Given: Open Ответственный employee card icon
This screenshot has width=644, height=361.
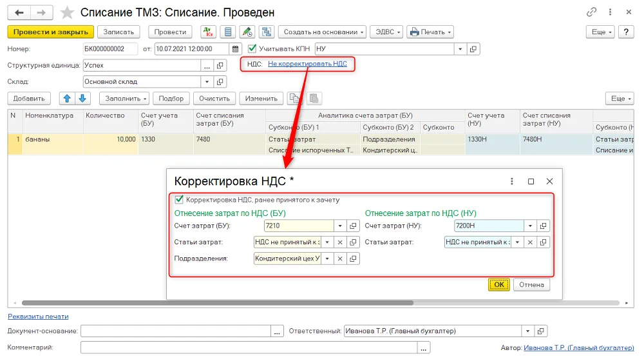Looking at the screenshot, I should (x=540, y=331).
